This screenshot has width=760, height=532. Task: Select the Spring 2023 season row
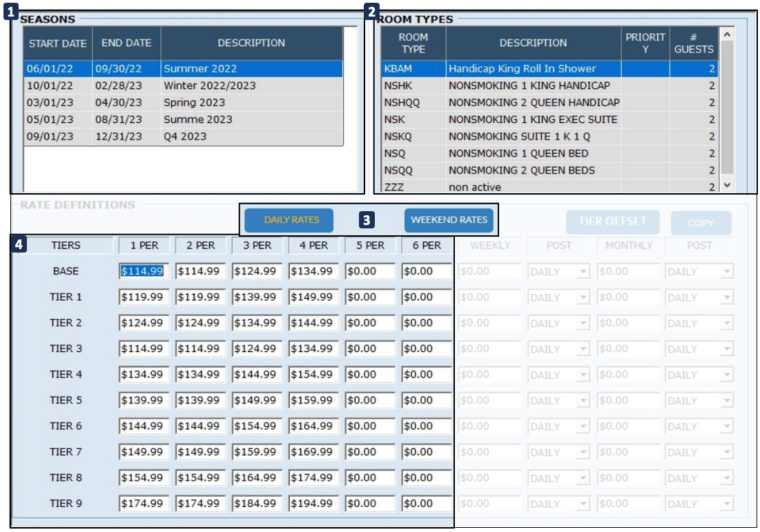coord(183,103)
